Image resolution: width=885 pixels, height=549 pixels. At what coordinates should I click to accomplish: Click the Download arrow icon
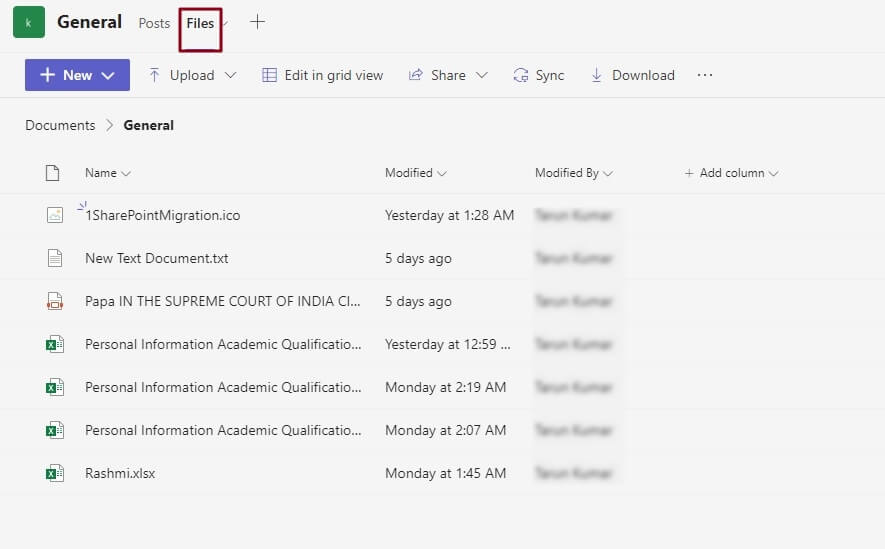596,75
